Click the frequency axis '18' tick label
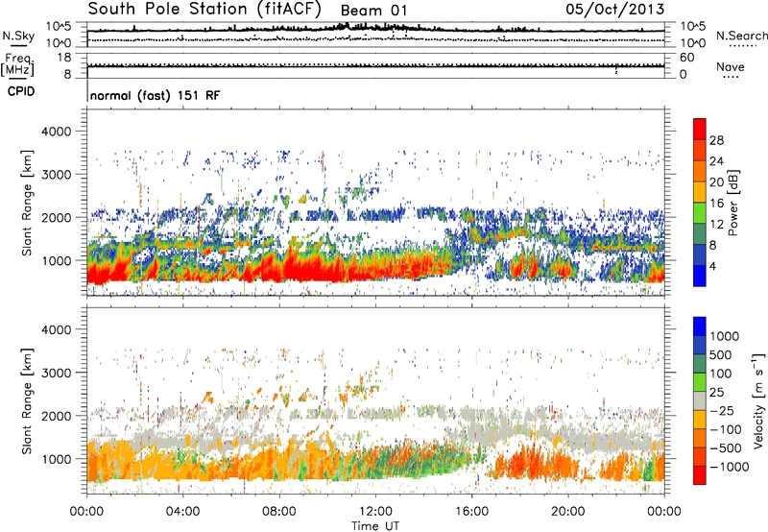The image size is (768, 532). click(64, 58)
